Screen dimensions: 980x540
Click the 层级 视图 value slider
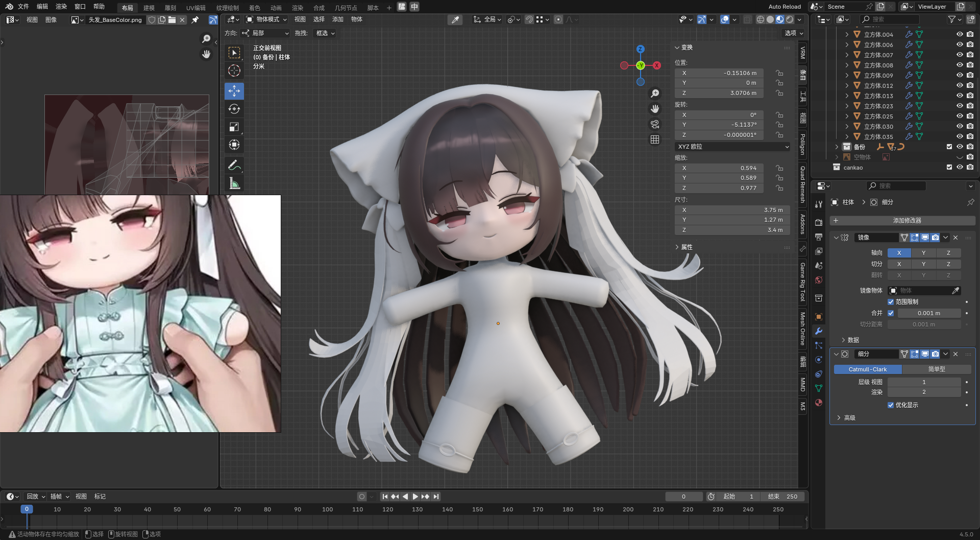point(924,382)
